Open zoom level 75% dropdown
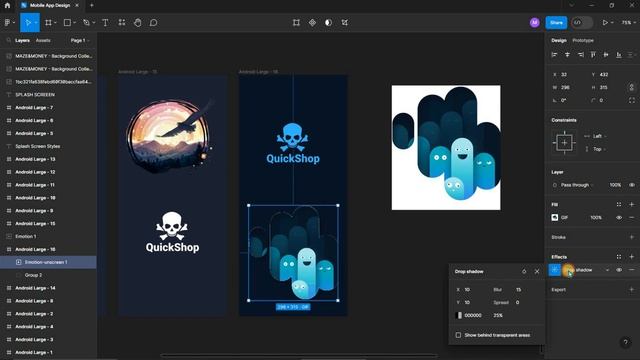This screenshot has width=640, height=360. point(629,23)
